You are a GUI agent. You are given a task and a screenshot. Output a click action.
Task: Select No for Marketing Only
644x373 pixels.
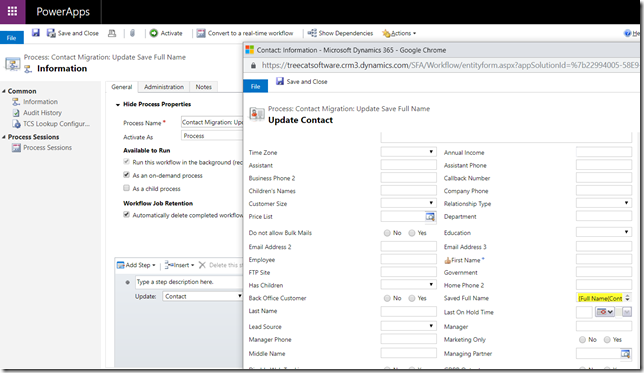tap(582, 340)
